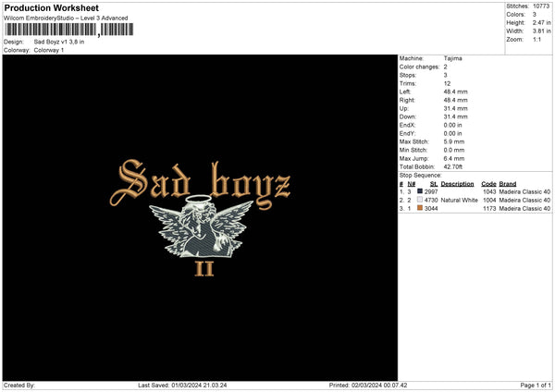Click the Trims value 12

click(x=447, y=83)
